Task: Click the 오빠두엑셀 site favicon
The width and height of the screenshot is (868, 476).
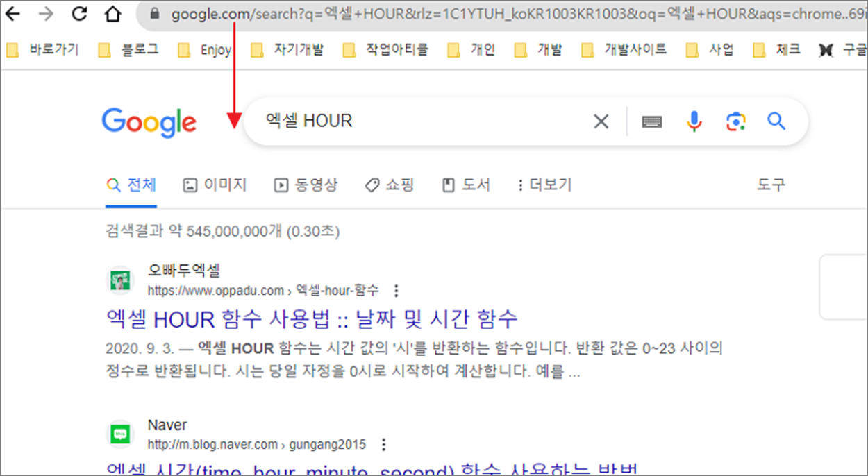Action: point(120,280)
